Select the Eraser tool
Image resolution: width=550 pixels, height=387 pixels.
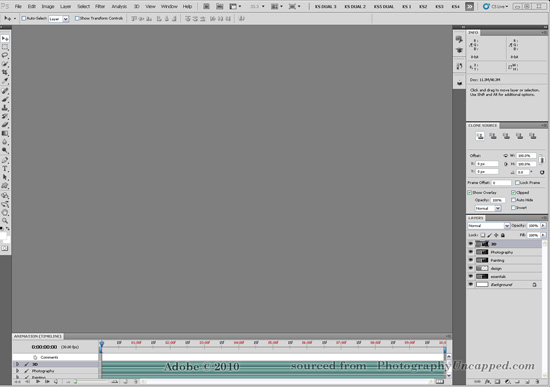(x=5, y=125)
